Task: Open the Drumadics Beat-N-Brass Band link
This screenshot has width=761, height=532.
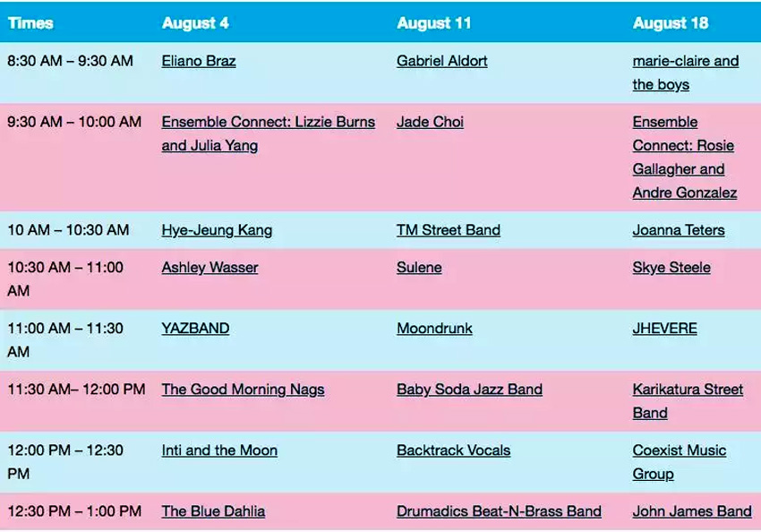Action: (499, 511)
